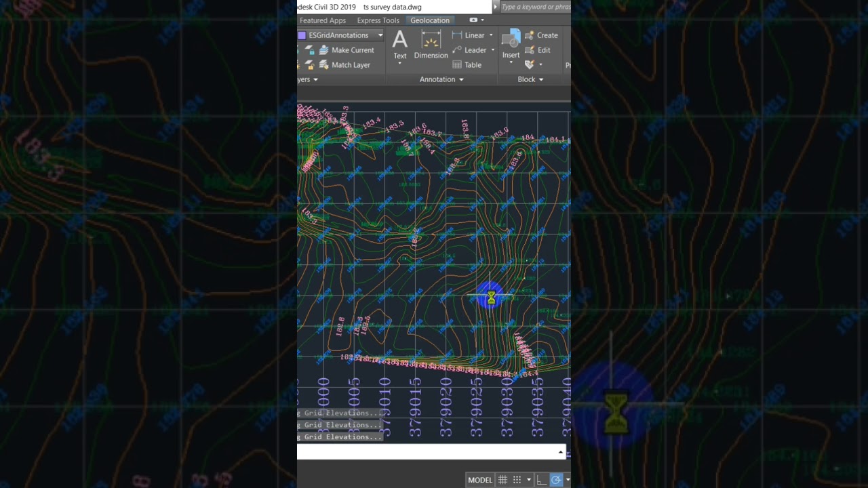Select the Dimension tool
This screenshot has width=868, height=488.
pyautogui.click(x=431, y=45)
